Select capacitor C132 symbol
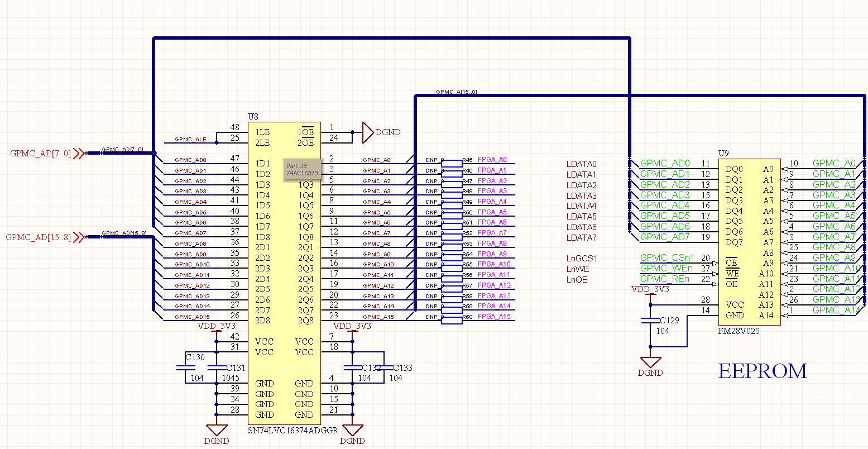This screenshot has width=868, height=449. [352, 367]
